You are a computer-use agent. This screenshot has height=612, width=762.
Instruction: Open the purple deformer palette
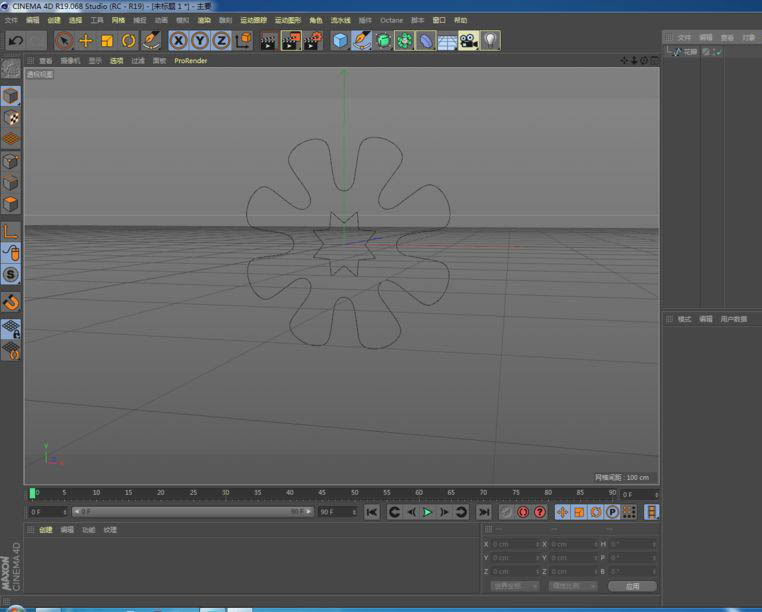(426, 40)
